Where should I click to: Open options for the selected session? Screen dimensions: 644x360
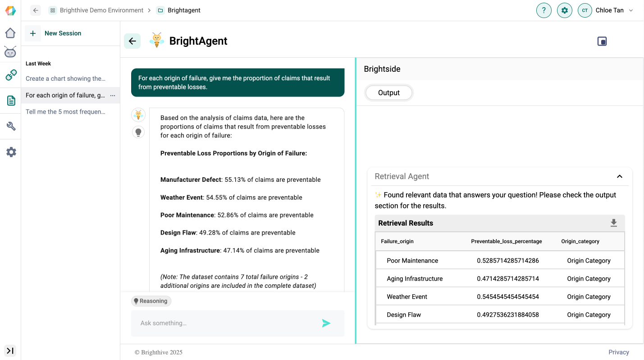coord(113,95)
